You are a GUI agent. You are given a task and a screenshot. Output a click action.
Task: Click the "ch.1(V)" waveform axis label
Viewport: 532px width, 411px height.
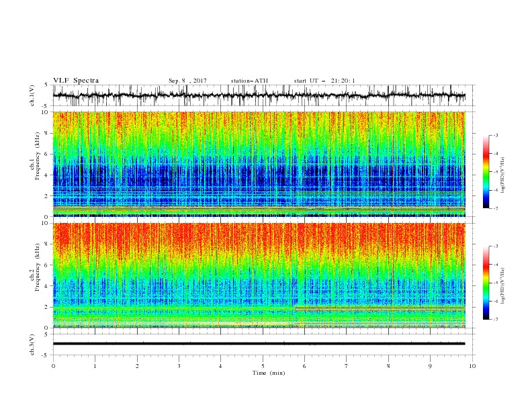32,95
